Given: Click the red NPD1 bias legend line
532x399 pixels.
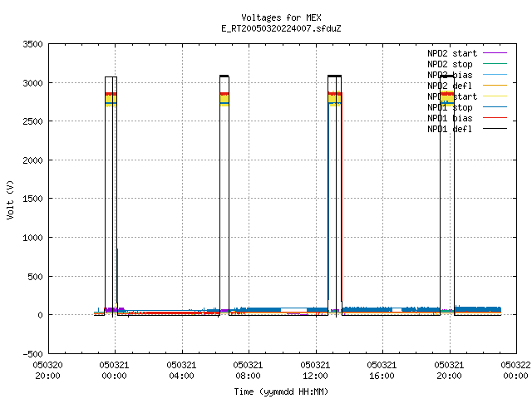Looking at the screenshot, I should point(495,118).
